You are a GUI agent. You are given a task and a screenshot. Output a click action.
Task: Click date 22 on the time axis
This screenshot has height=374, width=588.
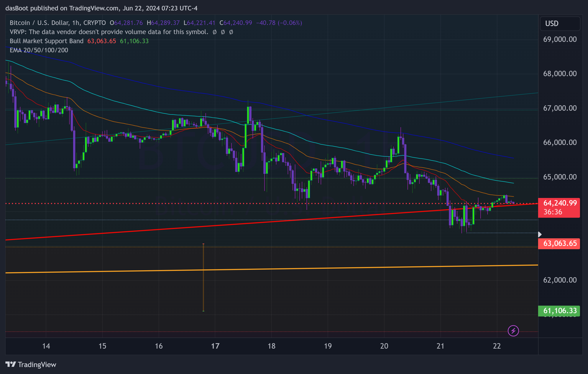[497, 346]
